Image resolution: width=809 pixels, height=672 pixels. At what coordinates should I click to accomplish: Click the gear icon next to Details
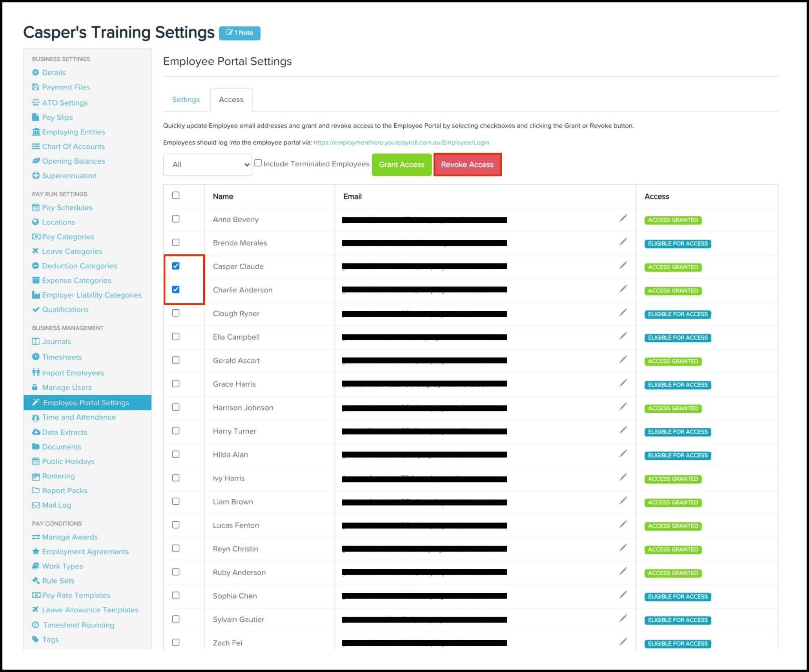click(36, 73)
